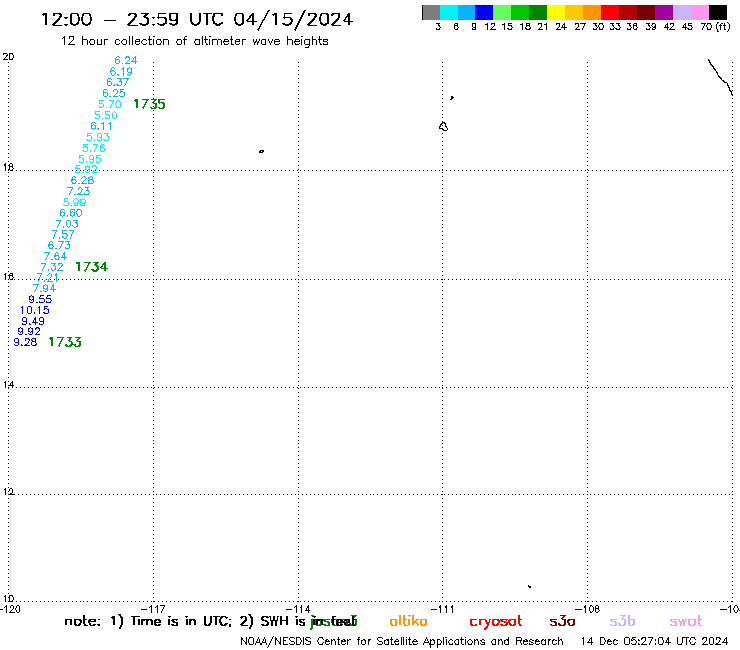This screenshot has height=650, width=740.
Task: Select the cyan swatch in the legend bar
Action: coord(449,12)
